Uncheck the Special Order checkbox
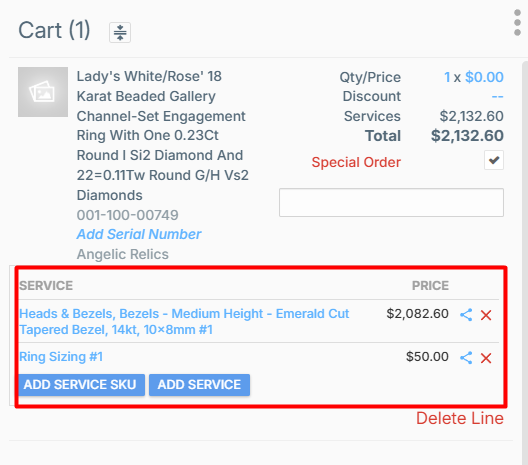 [494, 160]
